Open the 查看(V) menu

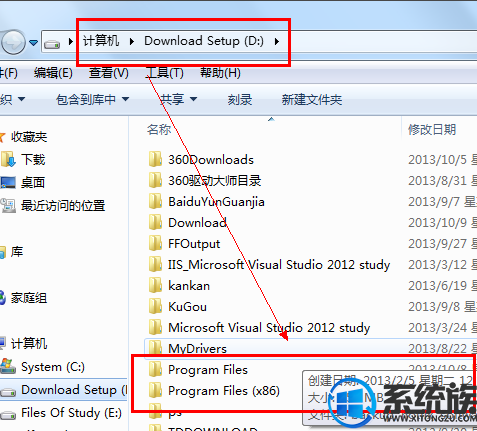[x=109, y=73]
